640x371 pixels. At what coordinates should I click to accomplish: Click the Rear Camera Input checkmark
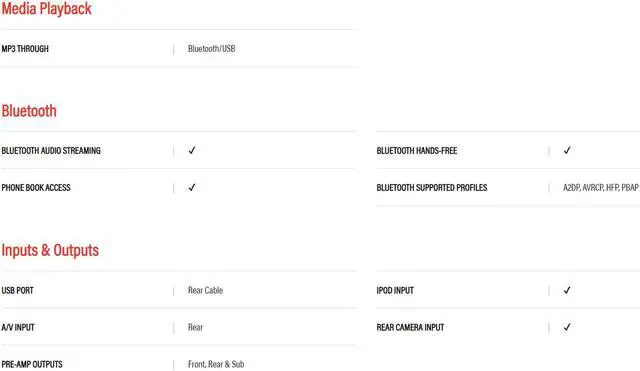567,327
